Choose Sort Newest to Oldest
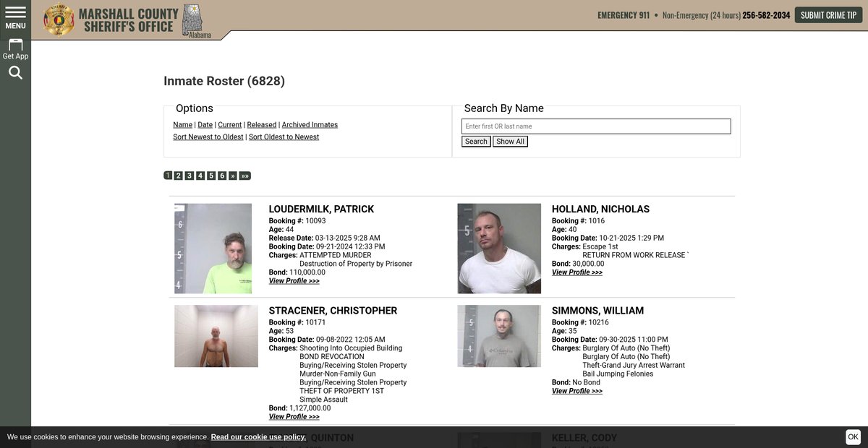The width and height of the screenshot is (868, 448). pos(208,137)
